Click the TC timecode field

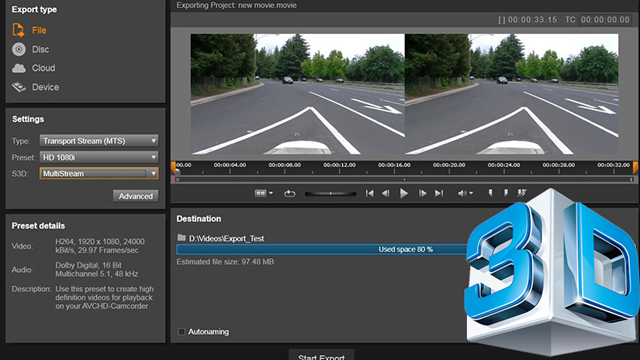click(605, 20)
